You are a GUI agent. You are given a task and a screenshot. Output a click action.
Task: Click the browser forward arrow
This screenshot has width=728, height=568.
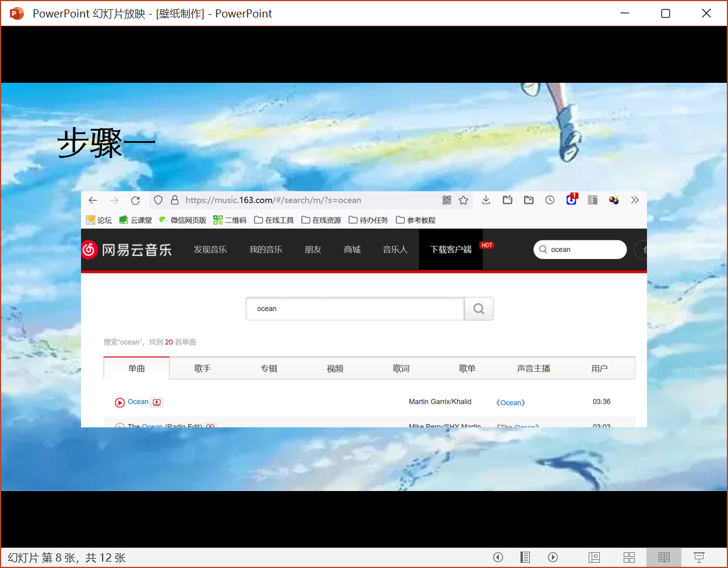click(x=114, y=200)
